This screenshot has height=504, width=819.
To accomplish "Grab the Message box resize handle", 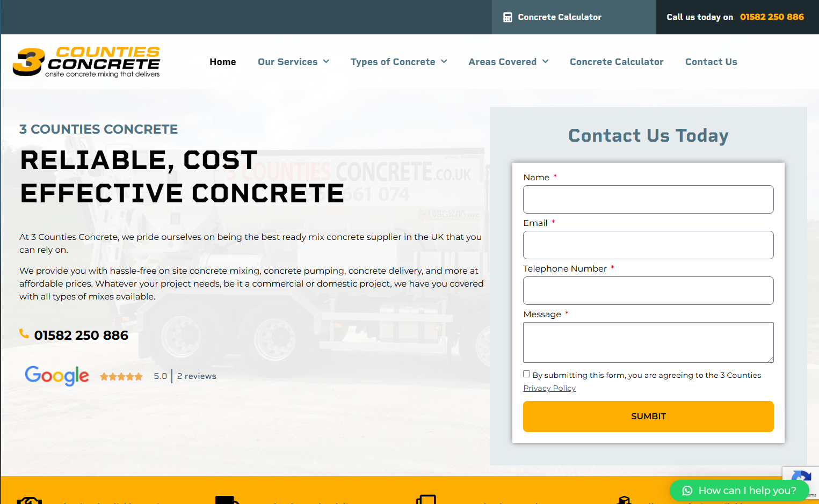I will [x=771, y=360].
